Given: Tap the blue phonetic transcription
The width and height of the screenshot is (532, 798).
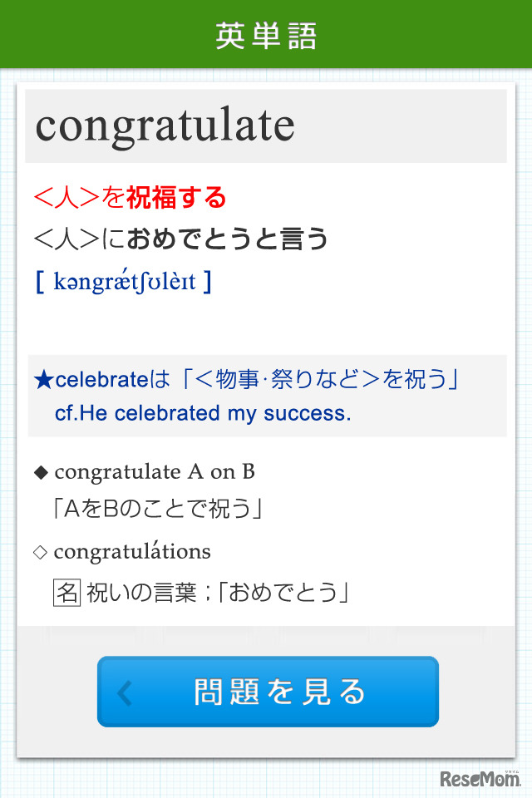Looking at the screenshot, I should 124,282.
